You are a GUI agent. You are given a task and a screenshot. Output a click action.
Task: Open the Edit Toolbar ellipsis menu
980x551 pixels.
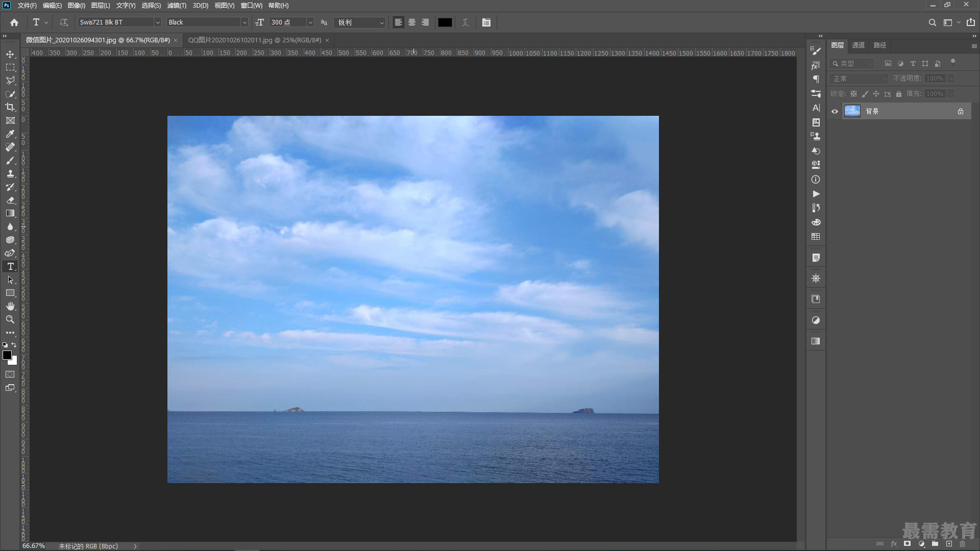10,333
